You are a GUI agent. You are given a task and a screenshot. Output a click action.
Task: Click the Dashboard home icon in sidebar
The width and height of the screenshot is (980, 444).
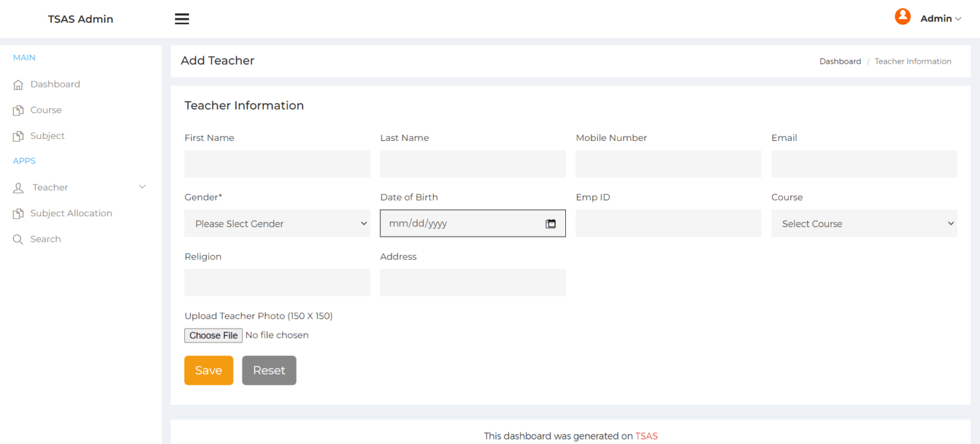pos(18,84)
